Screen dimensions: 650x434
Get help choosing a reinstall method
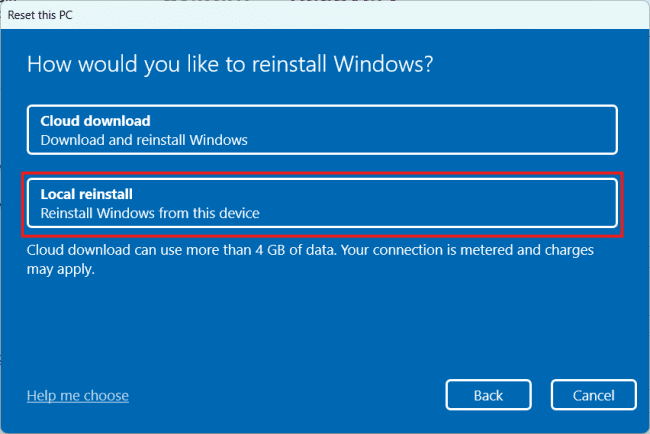pyautogui.click(x=78, y=396)
